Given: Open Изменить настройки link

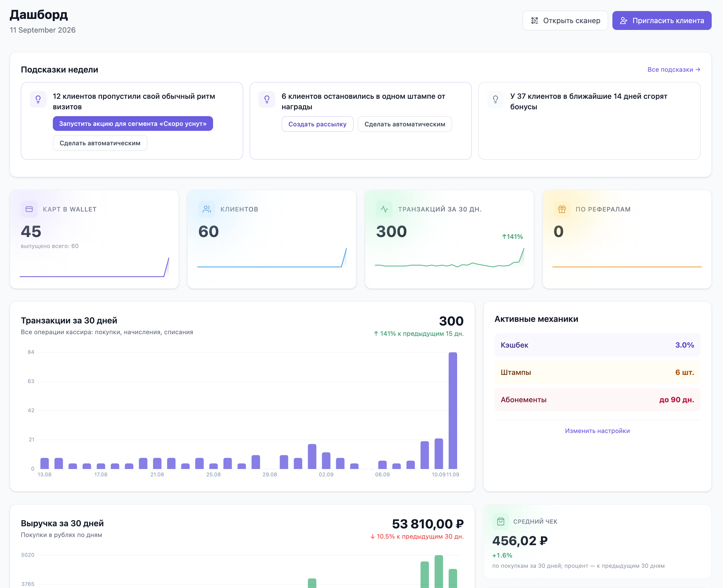Looking at the screenshot, I should click(x=597, y=431).
